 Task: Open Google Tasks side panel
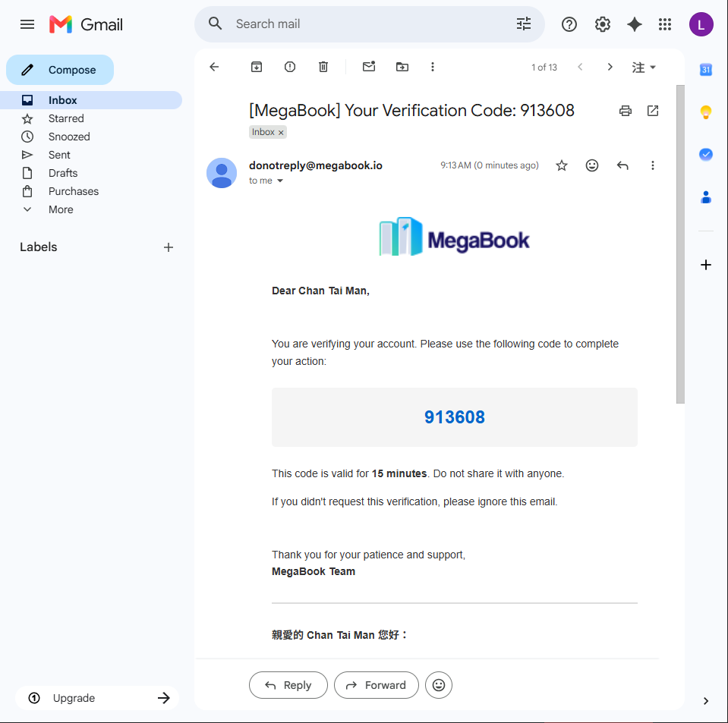coord(706,154)
